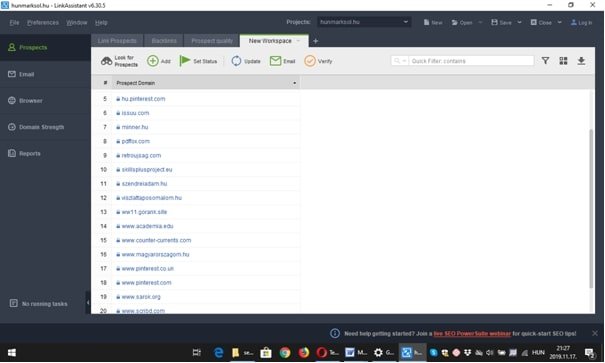The height and width of the screenshot is (363, 605).
Task: Follow the free SEO PowerSuite webinar link
Action: coord(472,333)
